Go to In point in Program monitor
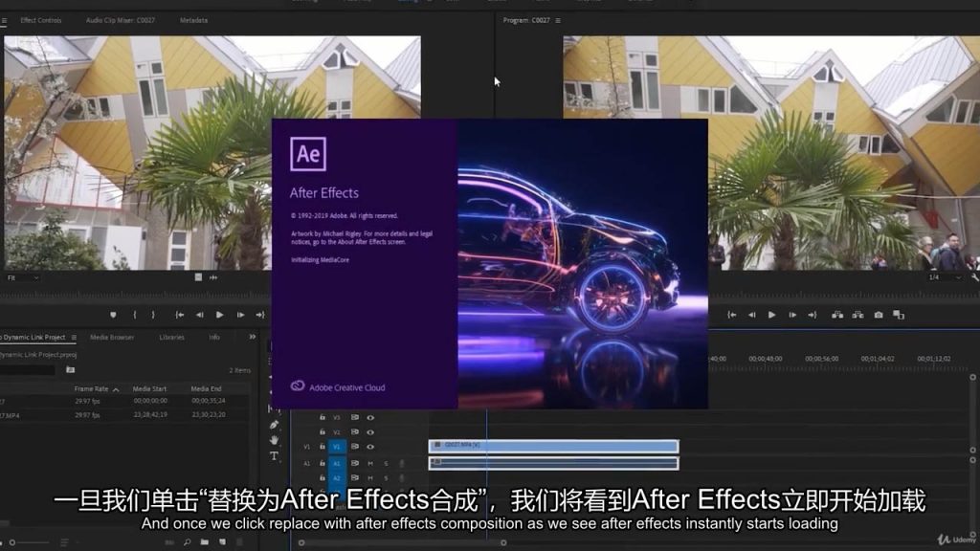980x551 pixels. (731, 315)
